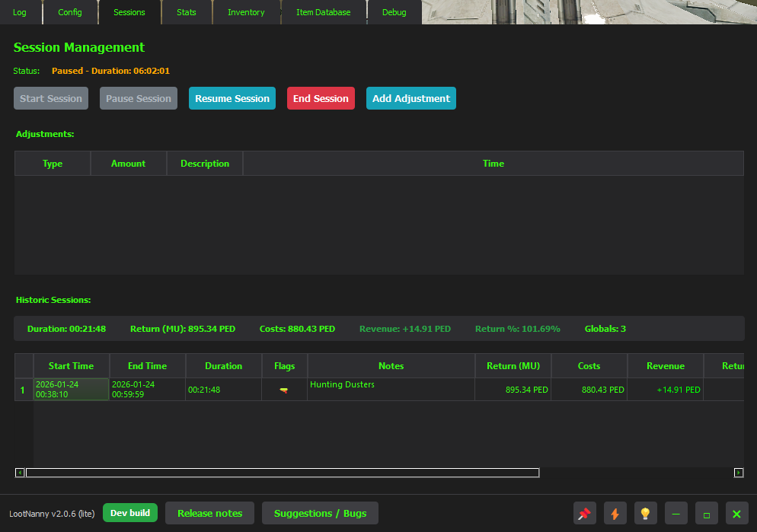Click the Paused - Duration: 06:02:01 status

coord(110,71)
